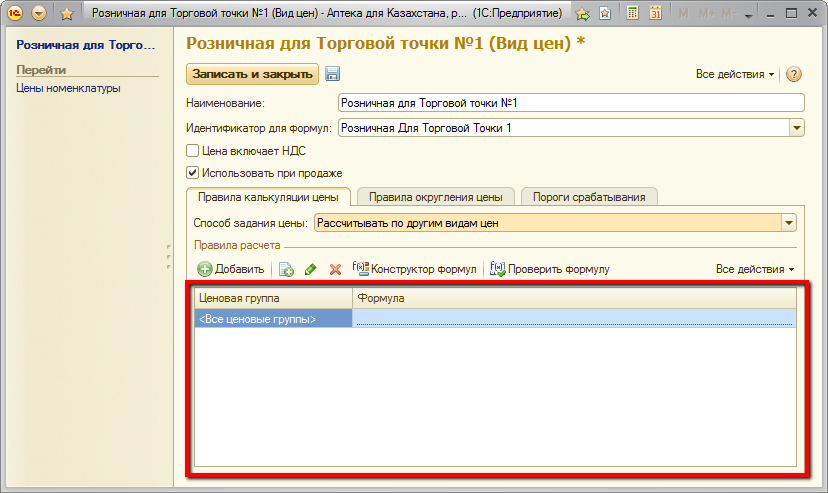Click the favorites star icon in title bar

click(66, 14)
